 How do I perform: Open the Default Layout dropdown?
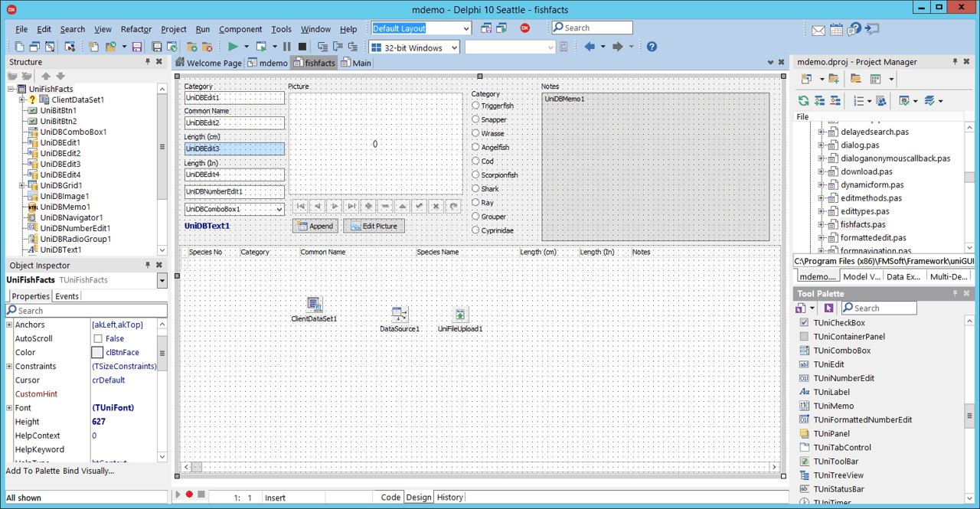465,28
